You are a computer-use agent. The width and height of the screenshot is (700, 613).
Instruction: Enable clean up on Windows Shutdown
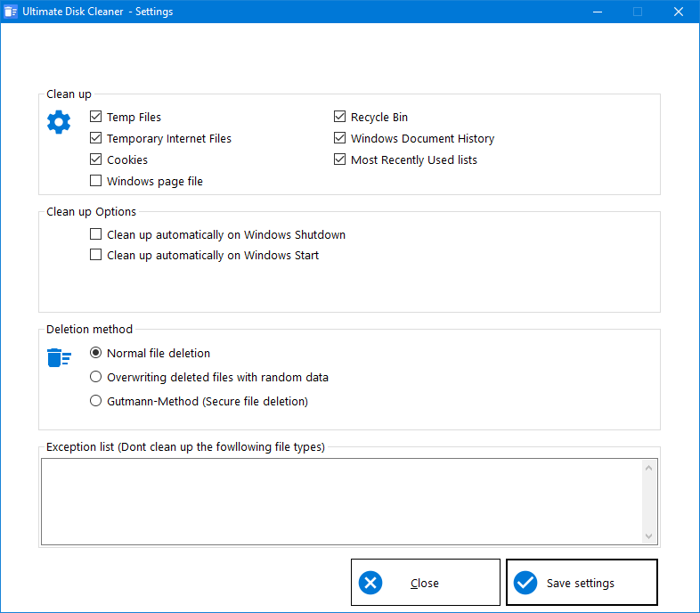96,234
